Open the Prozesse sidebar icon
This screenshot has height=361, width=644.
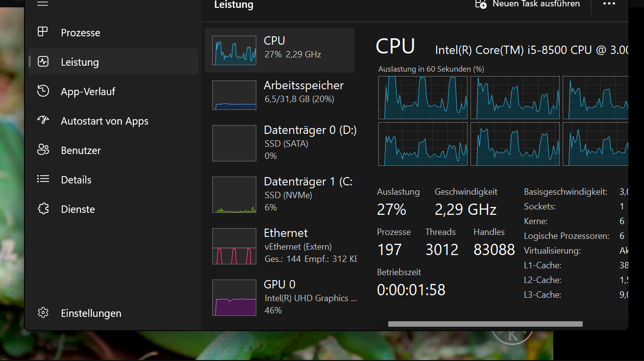point(43,32)
